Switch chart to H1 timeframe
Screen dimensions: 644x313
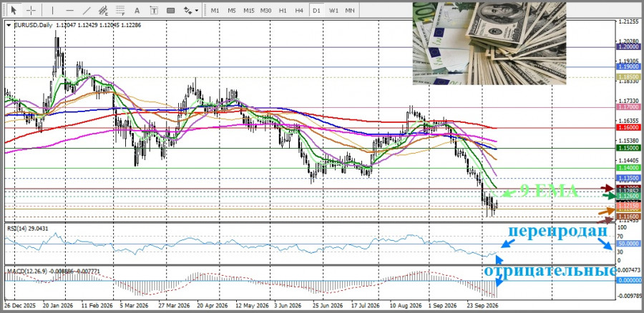point(283,11)
